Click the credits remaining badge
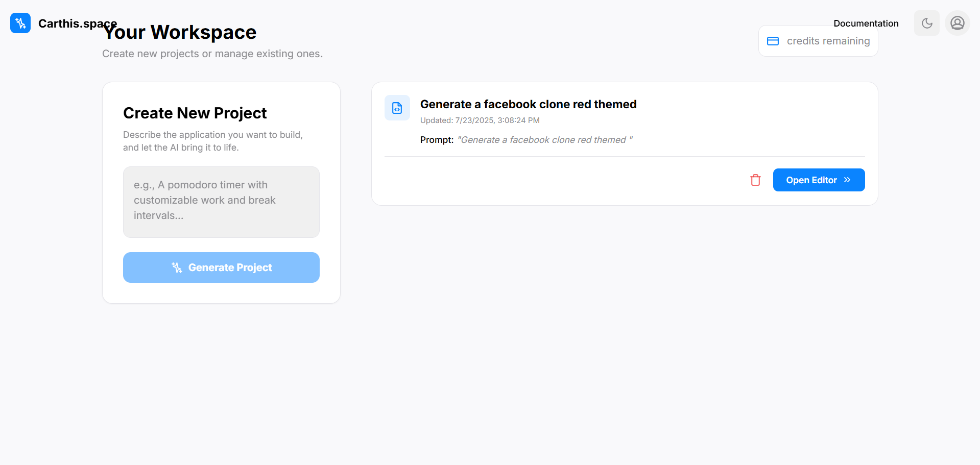Screen dimensions: 980x465 tap(818, 41)
